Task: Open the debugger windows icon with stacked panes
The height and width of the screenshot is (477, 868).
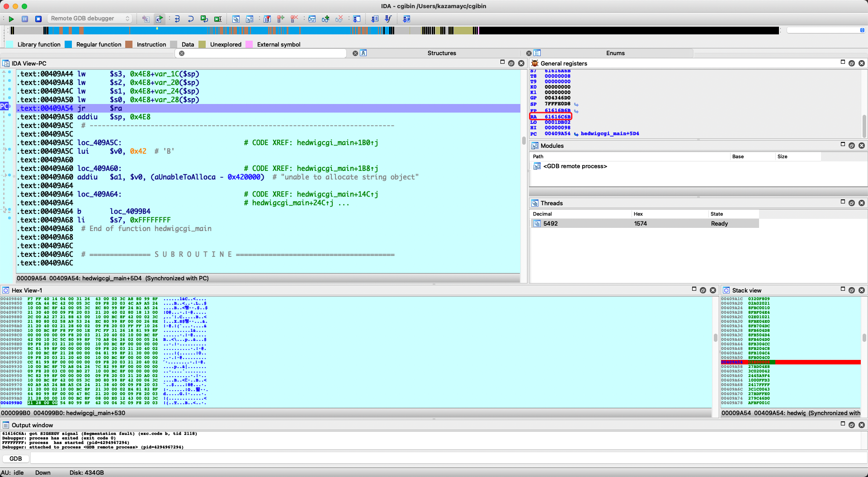Action: pyautogui.click(x=236, y=19)
